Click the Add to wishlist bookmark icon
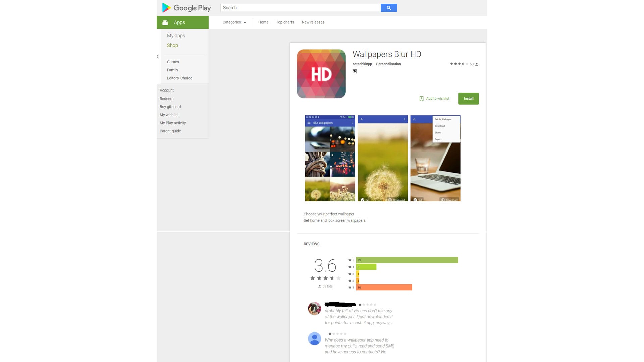The image size is (644, 362). click(x=421, y=98)
